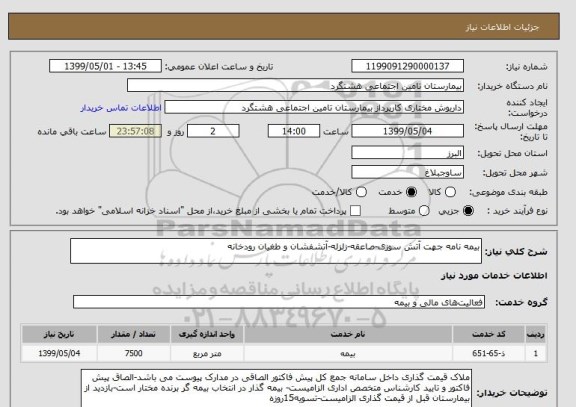The image size is (576, 407).
Task: Open the اطلاعات تماس خریدار link
Action: [x=121, y=108]
